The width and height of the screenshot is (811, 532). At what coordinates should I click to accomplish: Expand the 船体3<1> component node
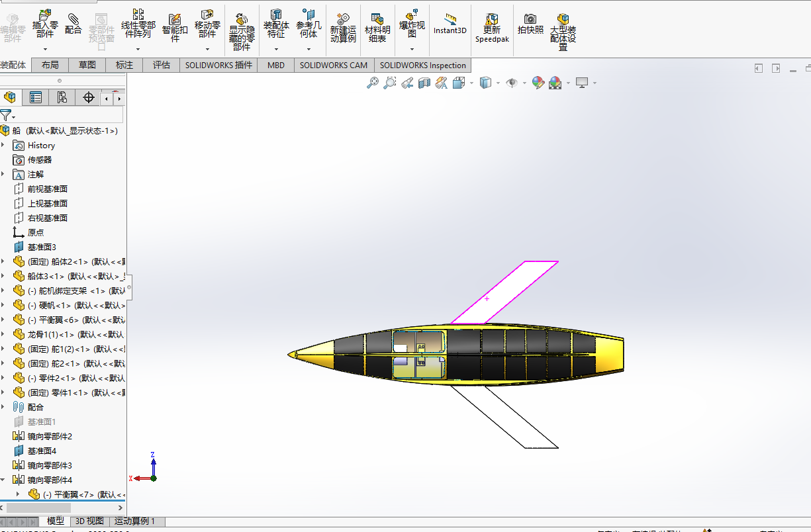[3, 276]
